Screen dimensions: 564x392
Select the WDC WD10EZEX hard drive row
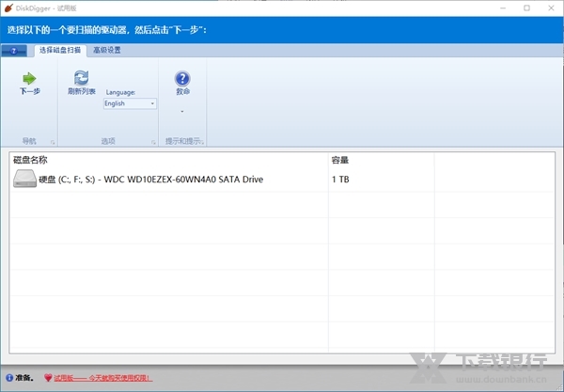(x=282, y=179)
